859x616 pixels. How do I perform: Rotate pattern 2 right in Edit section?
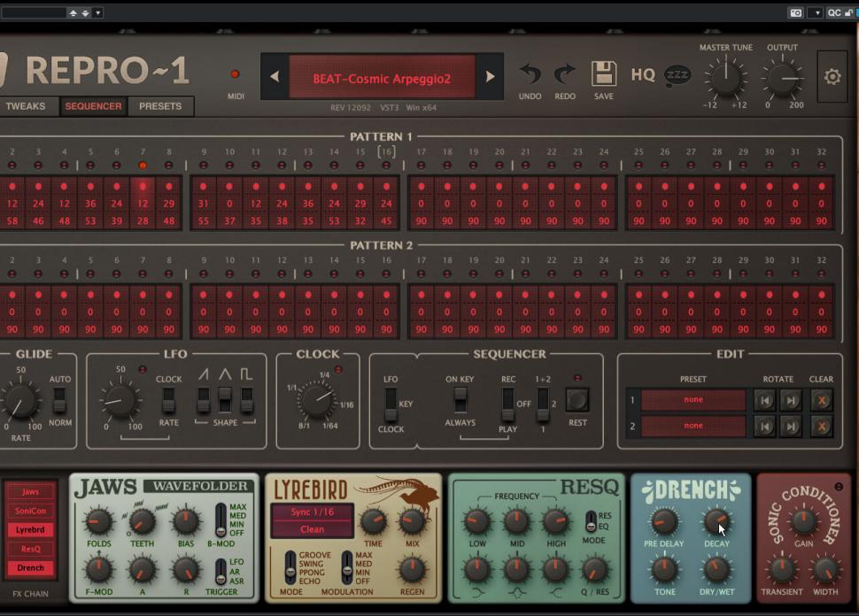click(x=791, y=426)
